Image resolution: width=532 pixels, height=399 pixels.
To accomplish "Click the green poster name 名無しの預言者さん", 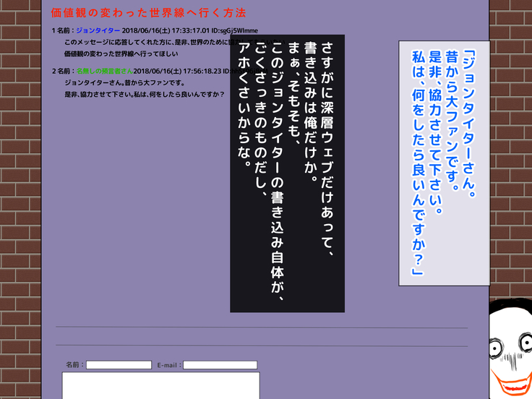I will [105, 72].
